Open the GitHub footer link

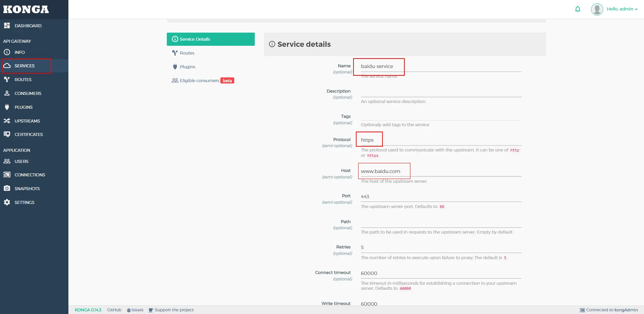tap(114, 310)
